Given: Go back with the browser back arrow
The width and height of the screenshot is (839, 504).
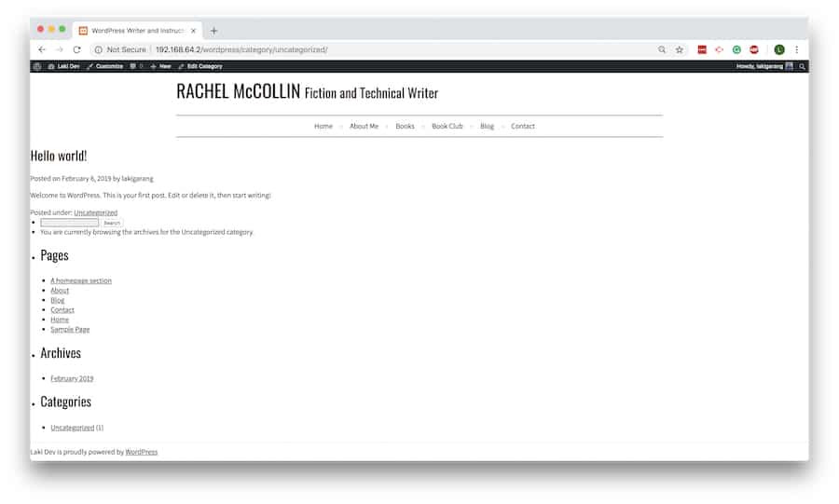Looking at the screenshot, I should point(42,49).
